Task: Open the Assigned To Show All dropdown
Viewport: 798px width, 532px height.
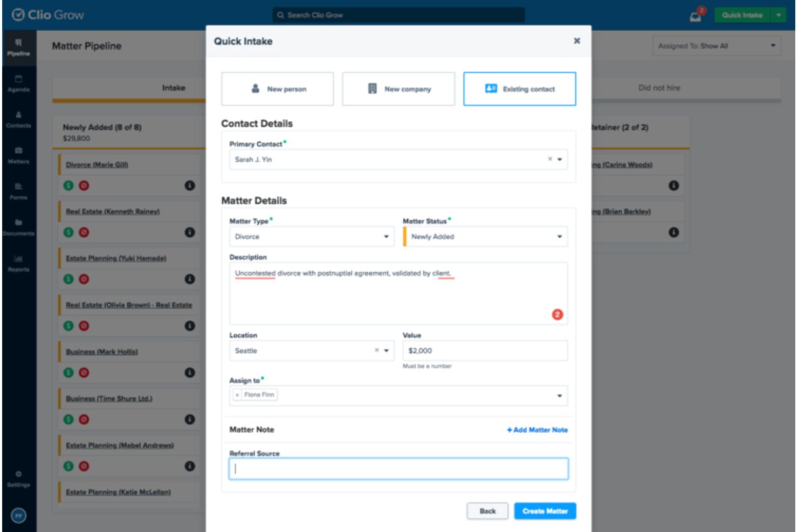Action: [717, 46]
